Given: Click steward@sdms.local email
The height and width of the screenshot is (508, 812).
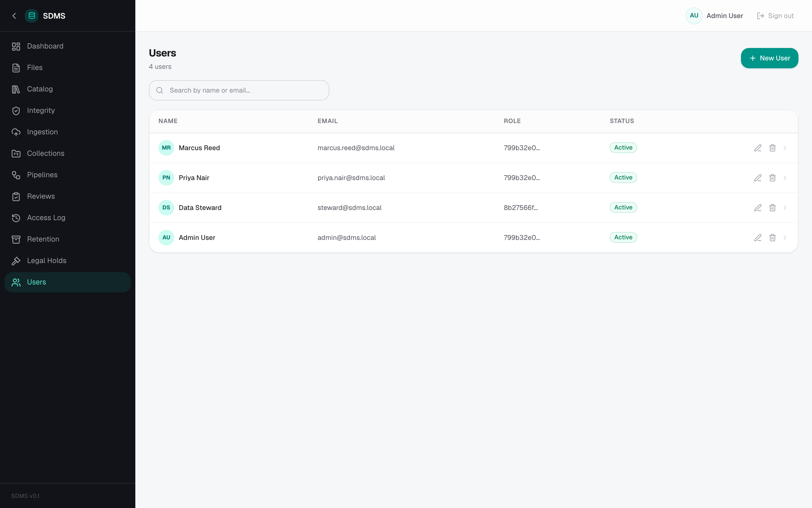Looking at the screenshot, I should point(349,208).
